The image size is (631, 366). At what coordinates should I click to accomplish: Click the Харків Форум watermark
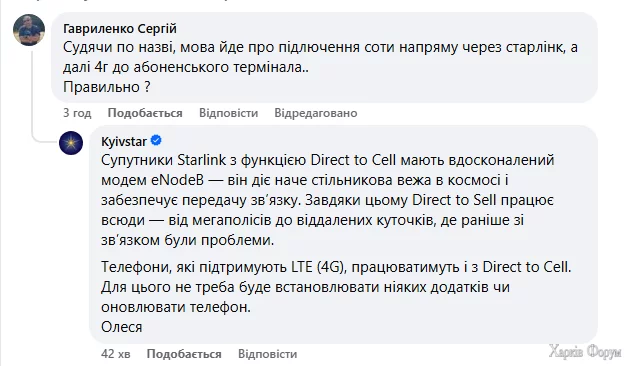pyautogui.click(x=585, y=352)
